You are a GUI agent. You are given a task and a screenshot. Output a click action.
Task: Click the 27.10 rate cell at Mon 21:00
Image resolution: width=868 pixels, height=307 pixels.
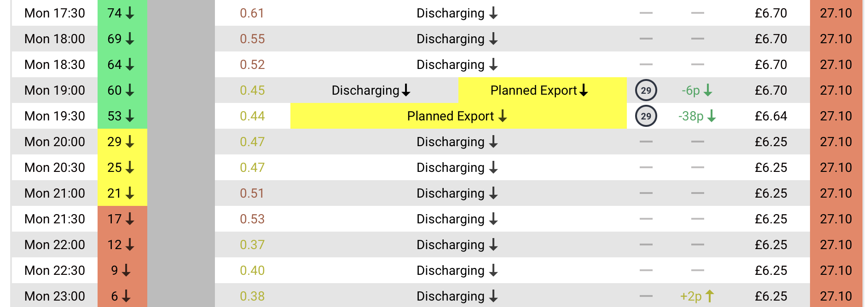coord(836,193)
